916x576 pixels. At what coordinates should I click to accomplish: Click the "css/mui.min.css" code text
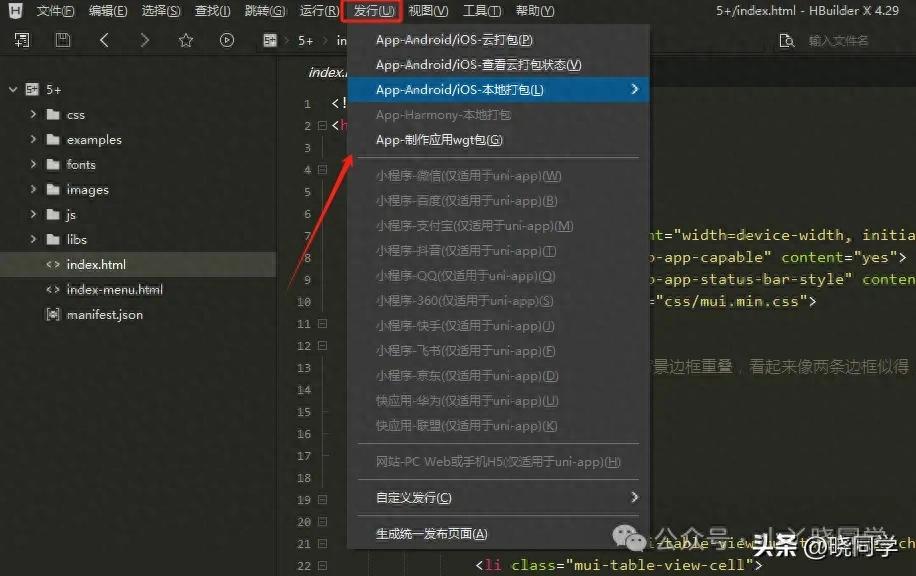tap(731, 301)
